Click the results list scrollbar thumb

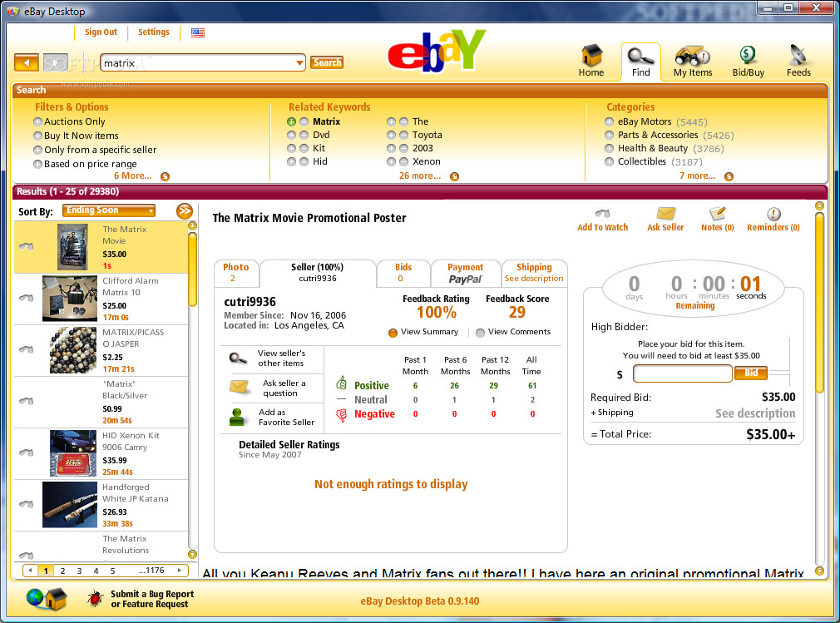tap(192, 269)
